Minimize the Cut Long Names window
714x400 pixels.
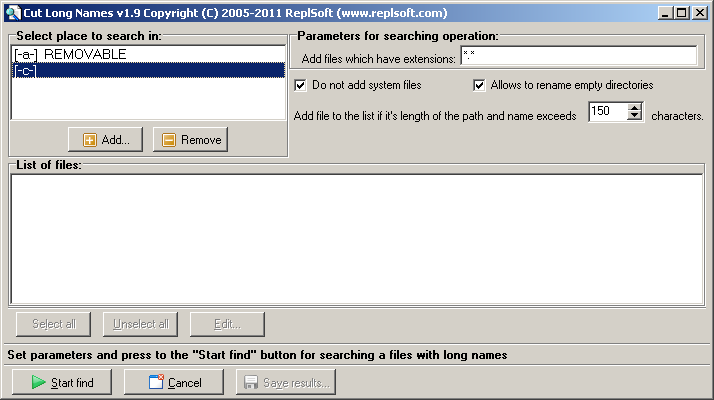[663, 12]
